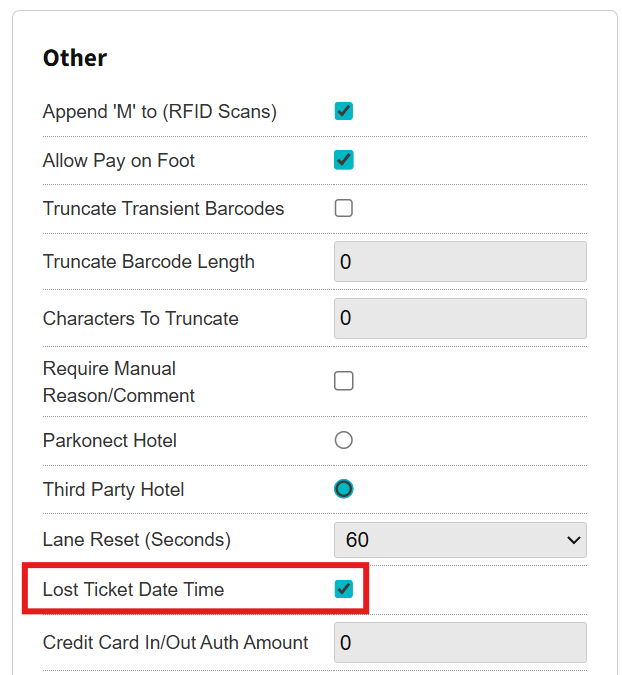Select the Parkonect Hotel radio button
This screenshot has width=622, height=675.
344,440
